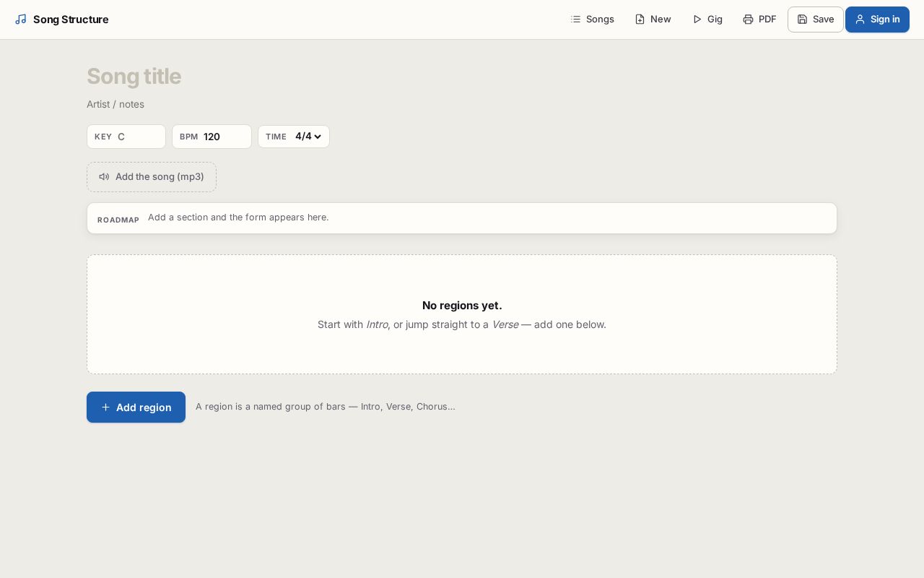Click the plus icon on Add region
This screenshot has height=578, width=924.
tap(105, 407)
